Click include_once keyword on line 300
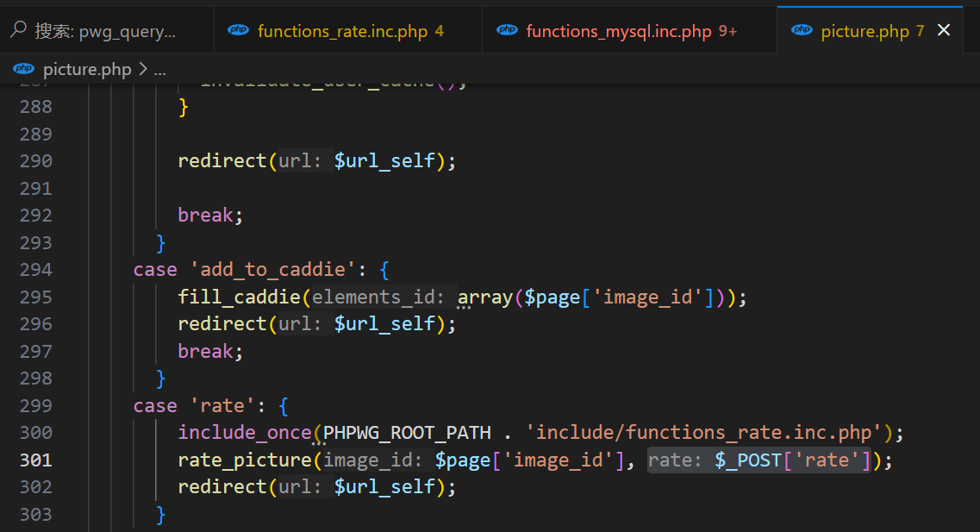Viewport: 980px width, 532px height. tap(245, 433)
